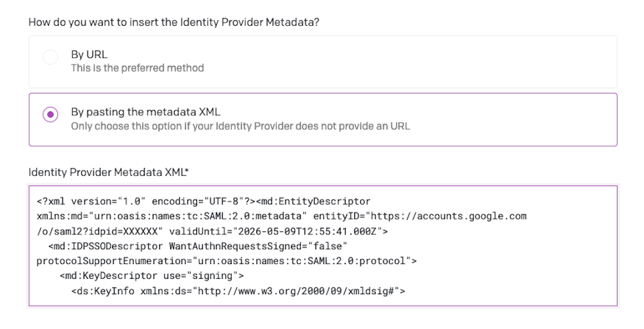Click the 'By pasting the metadata XML' label

pyautogui.click(x=146, y=112)
